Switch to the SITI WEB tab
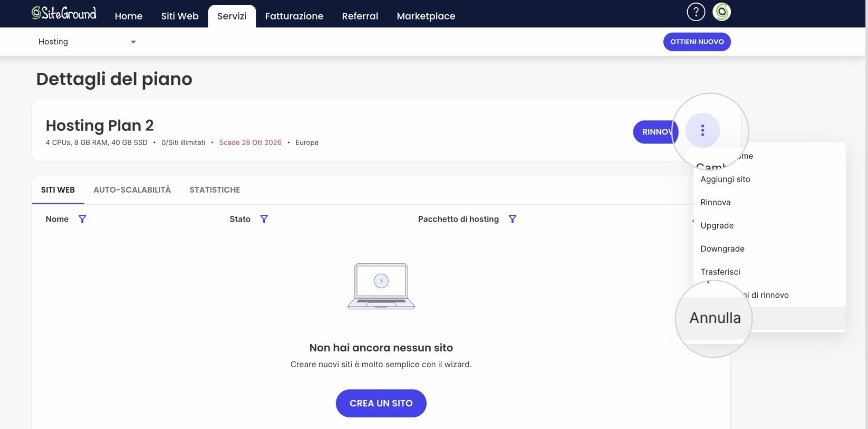The image size is (868, 429). [x=58, y=190]
